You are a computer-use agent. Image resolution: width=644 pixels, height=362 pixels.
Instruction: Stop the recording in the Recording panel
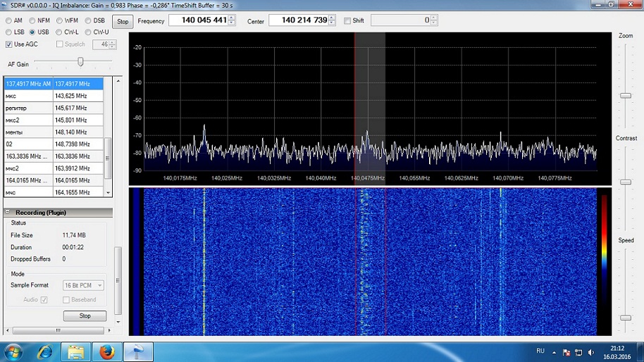pyautogui.click(x=85, y=316)
